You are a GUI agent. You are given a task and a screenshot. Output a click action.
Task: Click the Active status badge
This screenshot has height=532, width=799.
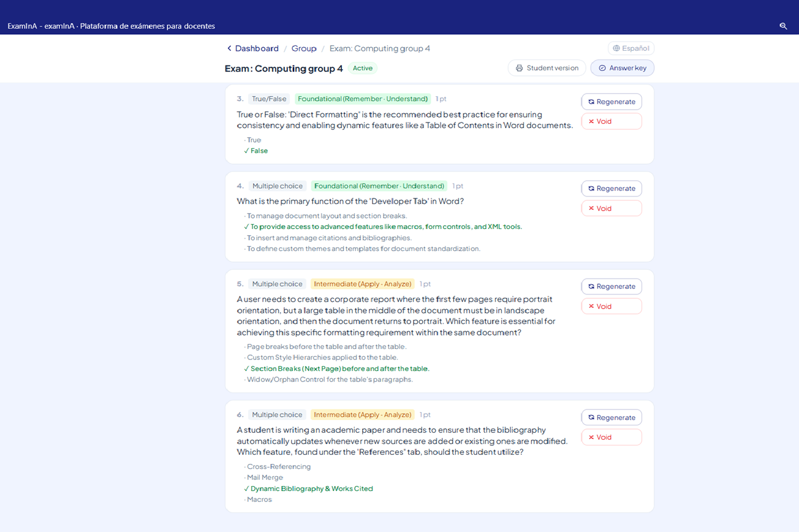(362, 68)
